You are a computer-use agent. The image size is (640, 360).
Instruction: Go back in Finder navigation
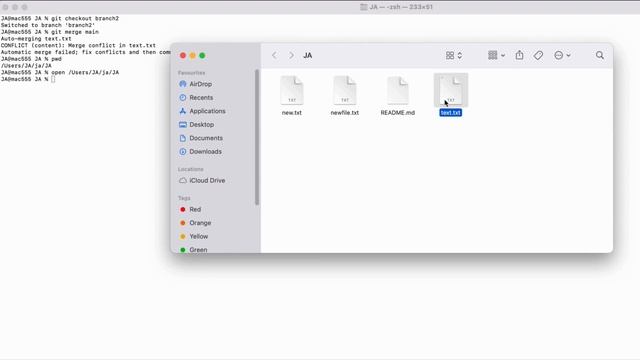275,55
